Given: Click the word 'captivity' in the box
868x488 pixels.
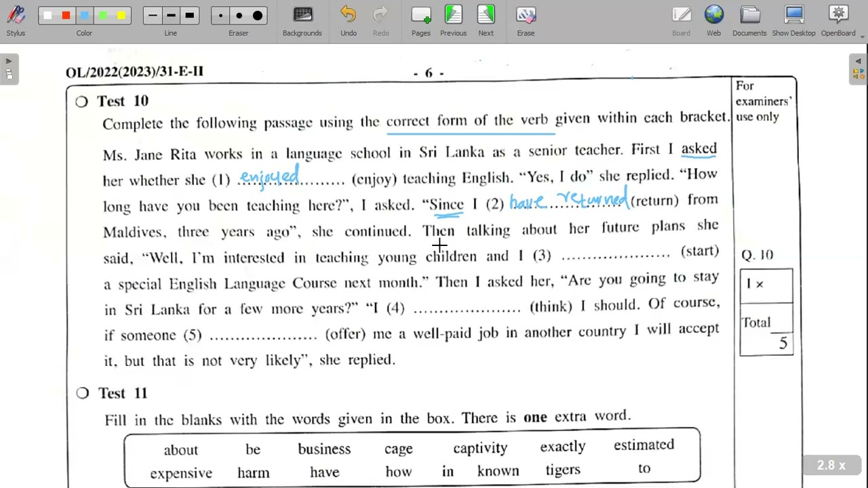Looking at the screenshot, I should (x=480, y=448).
